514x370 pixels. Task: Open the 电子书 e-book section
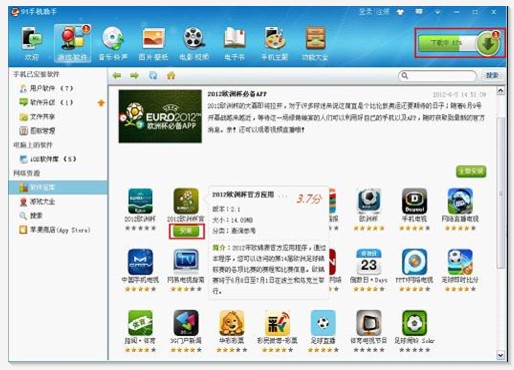click(x=234, y=44)
